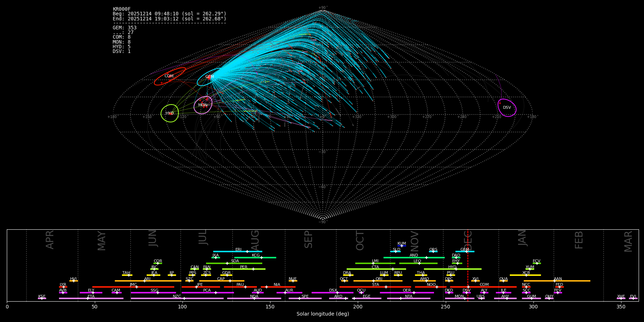Click the COM radiant label on the sky map
The image size is (644, 322).
point(169,76)
